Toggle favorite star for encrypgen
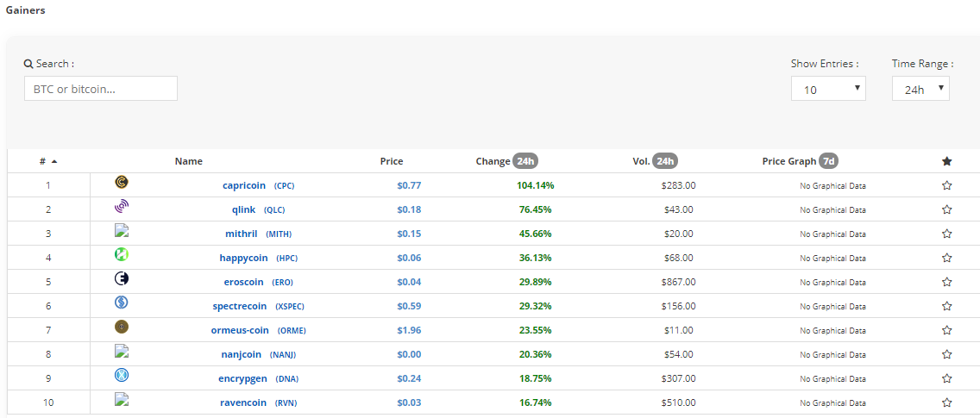 click(946, 378)
